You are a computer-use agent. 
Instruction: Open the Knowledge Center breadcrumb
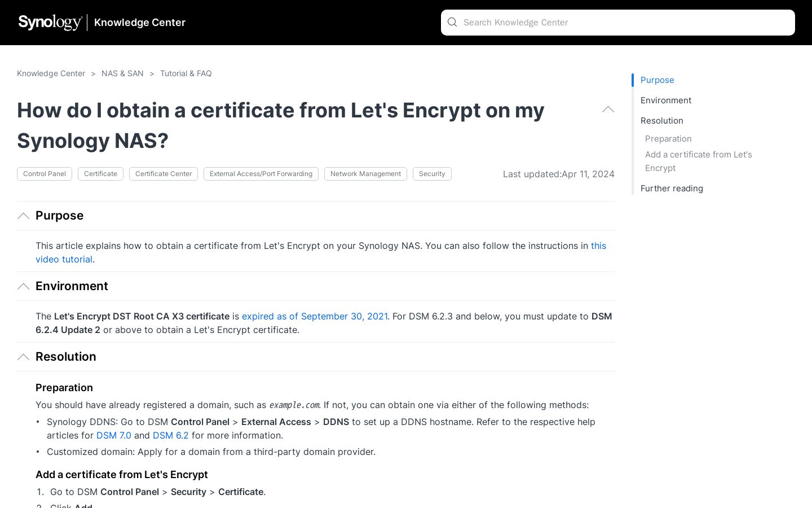51,73
